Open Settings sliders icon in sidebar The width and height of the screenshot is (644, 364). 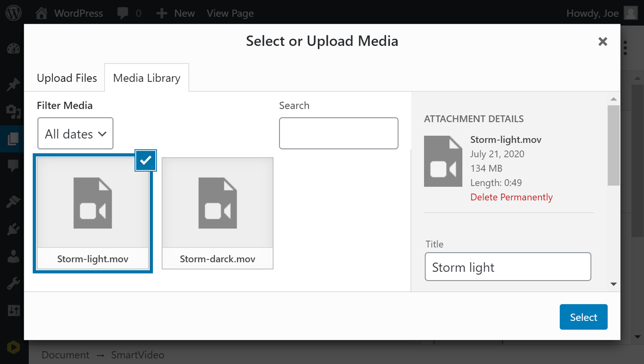13,310
